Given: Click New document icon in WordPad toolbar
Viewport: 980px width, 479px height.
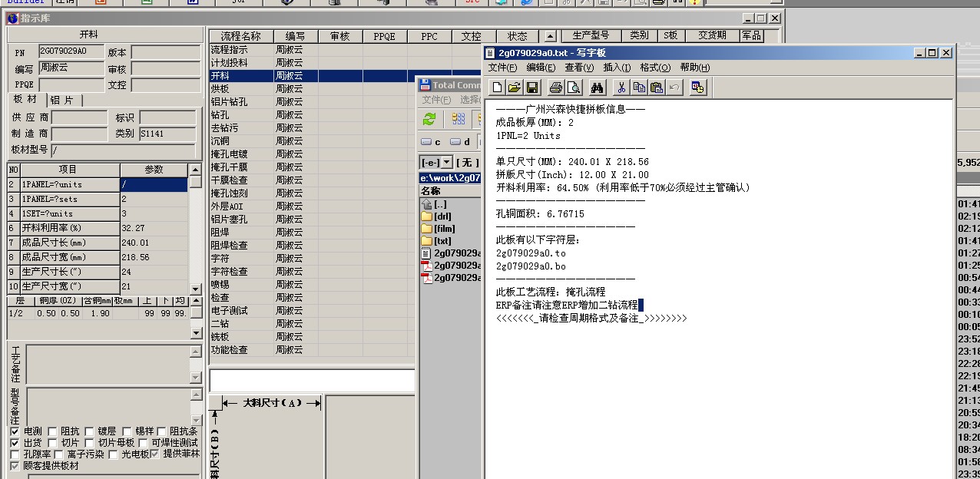Looking at the screenshot, I should [x=498, y=88].
